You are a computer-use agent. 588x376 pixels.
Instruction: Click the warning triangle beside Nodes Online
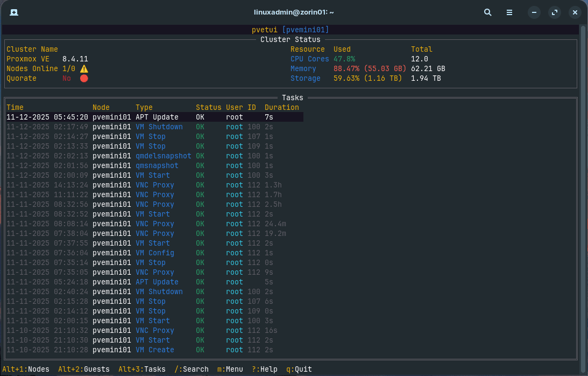(84, 68)
